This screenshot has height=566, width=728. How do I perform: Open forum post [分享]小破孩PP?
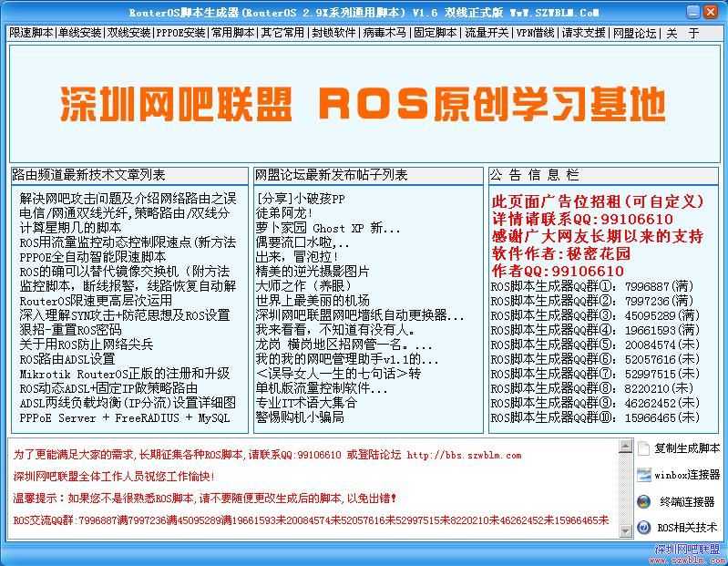[x=301, y=199]
